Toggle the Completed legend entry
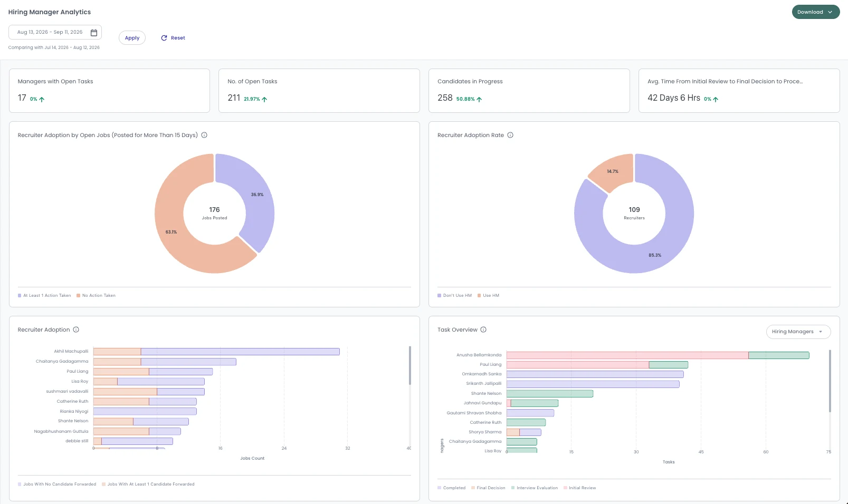The image size is (848, 504). 452,488
